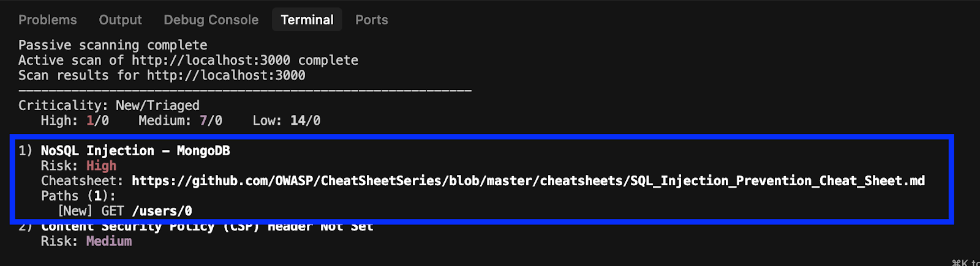Viewport: 980px width, 266px height.
Task: Click the Low: 14/0 count
Action: (287, 120)
